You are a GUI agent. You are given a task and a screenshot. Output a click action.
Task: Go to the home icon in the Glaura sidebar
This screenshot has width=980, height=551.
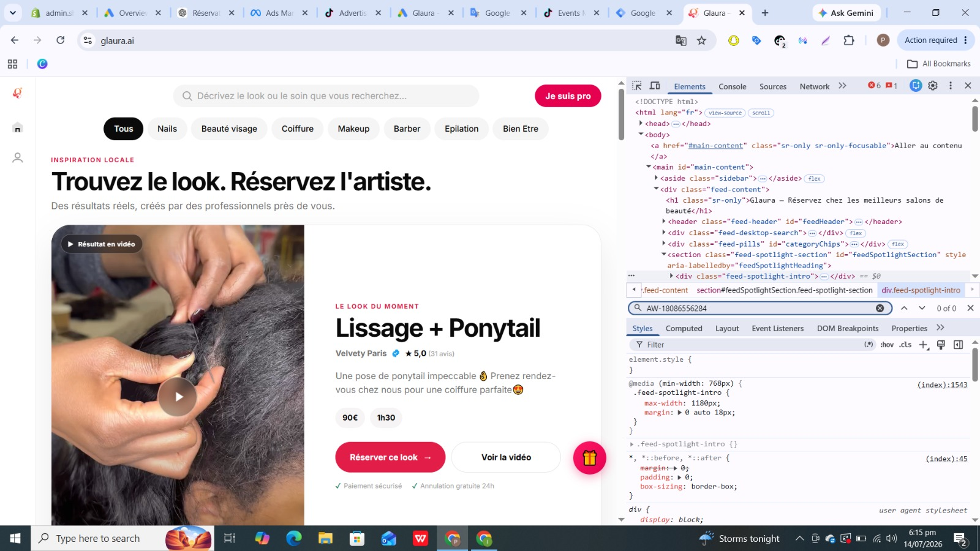pyautogui.click(x=18, y=128)
